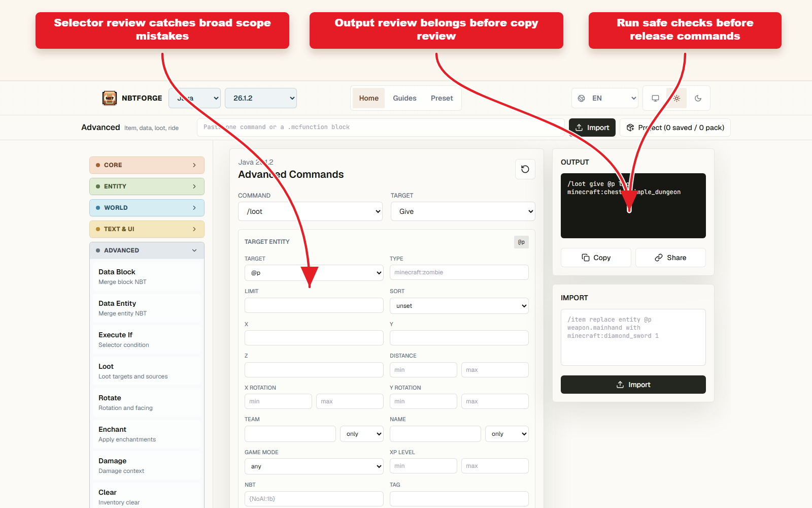This screenshot has height=508, width=812.
Task: Click the Limit input field
Action: 314,305
